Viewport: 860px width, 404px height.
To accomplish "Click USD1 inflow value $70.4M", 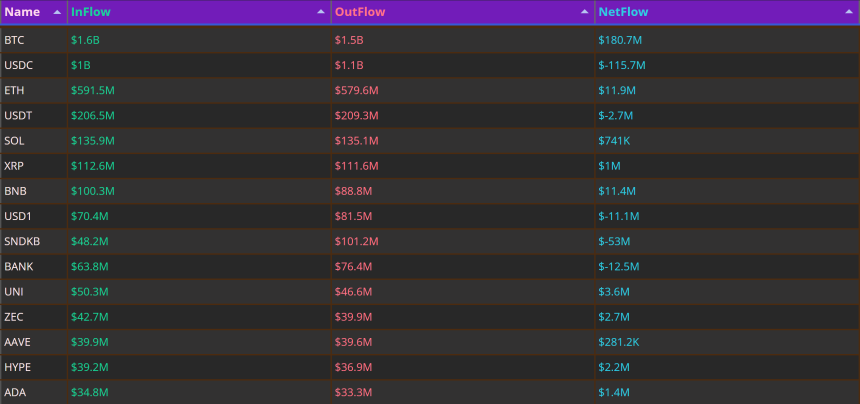I will [90, 217].
